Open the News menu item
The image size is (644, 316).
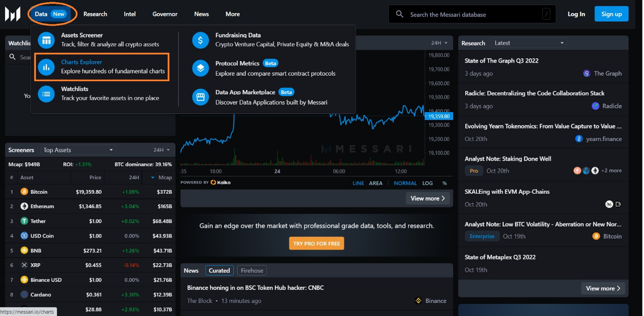[202, 14]
